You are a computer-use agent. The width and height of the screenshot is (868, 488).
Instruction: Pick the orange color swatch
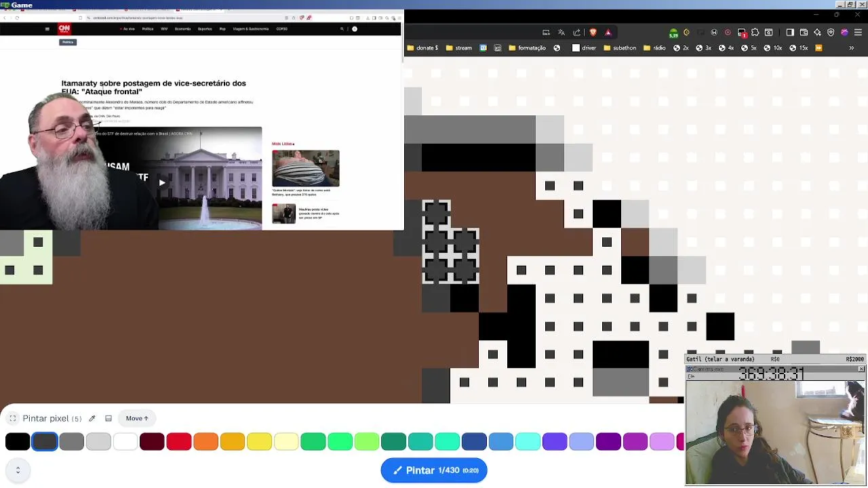click(x=205, y=442)
